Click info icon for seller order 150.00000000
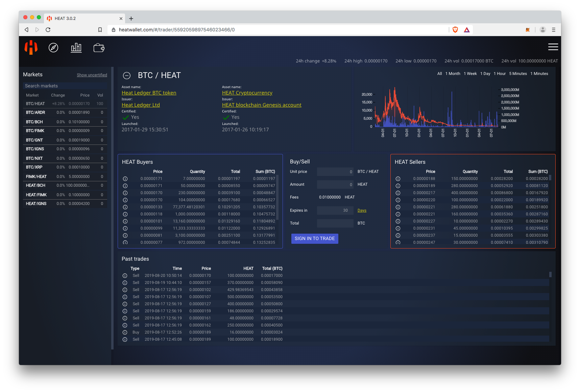The height and width of the screenshot is (392, 580). [398, 179]
